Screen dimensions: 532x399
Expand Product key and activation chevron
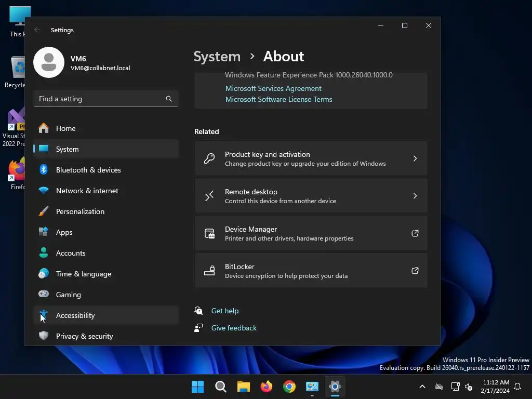(x=415, y=158)
